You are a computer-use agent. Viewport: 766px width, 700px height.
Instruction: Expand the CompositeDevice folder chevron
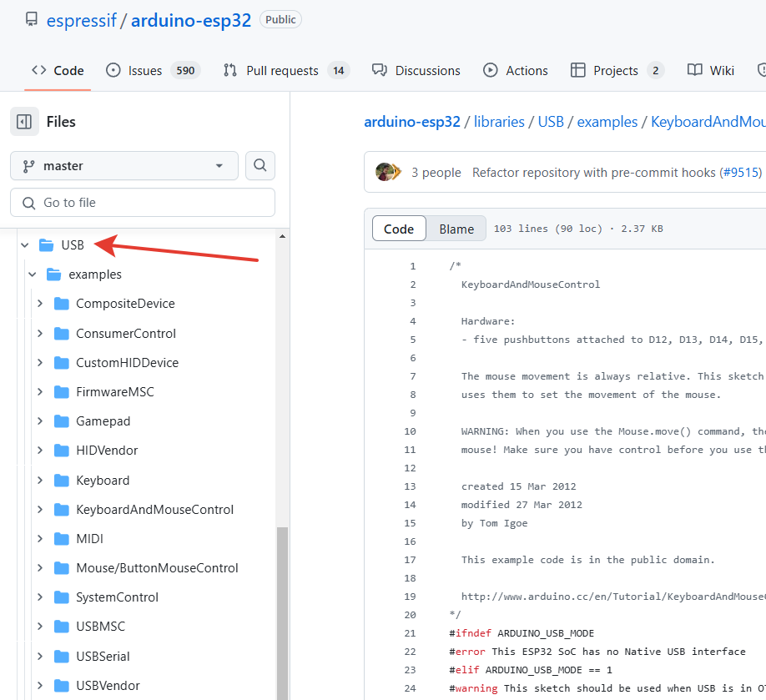40,304
